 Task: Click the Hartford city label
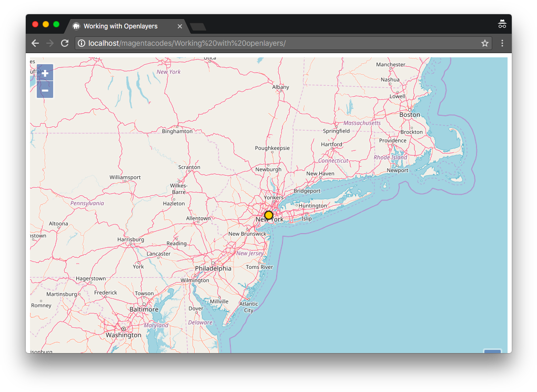[331, 144]
